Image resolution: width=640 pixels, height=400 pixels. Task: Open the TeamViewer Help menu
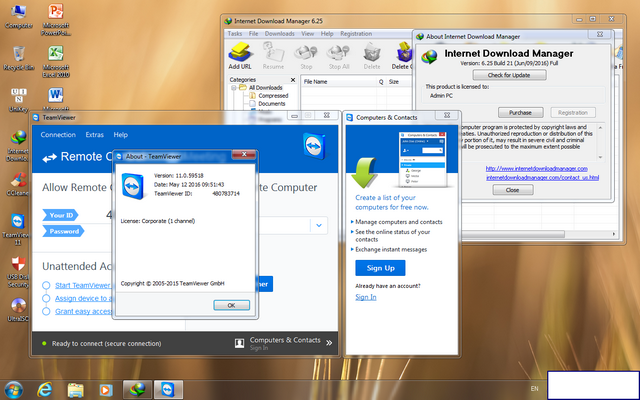tap(120, 135)
